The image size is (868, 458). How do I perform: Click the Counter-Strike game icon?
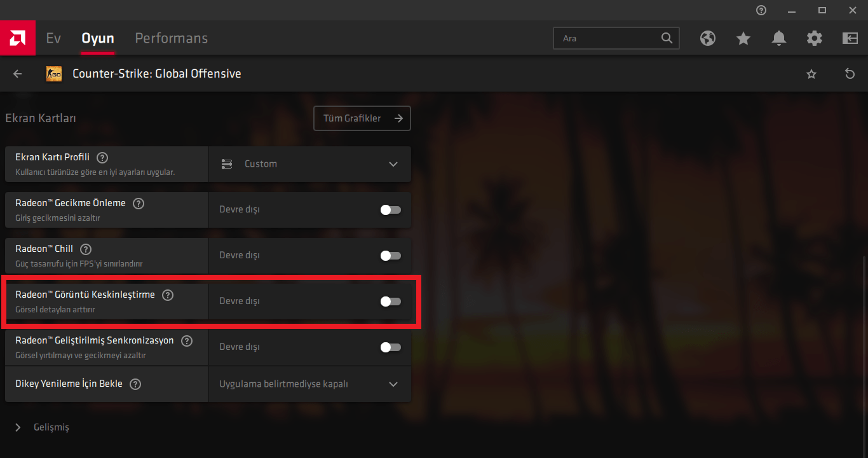[x=54, y=74]
